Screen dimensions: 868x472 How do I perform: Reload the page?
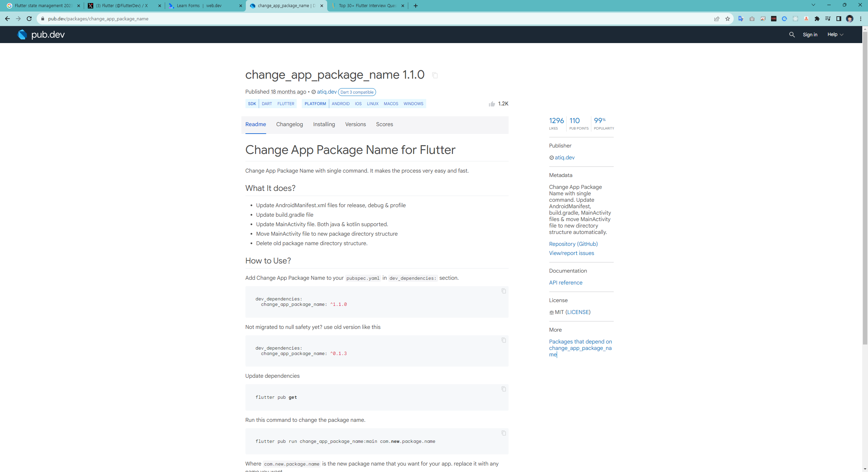[x=29, y=19]
